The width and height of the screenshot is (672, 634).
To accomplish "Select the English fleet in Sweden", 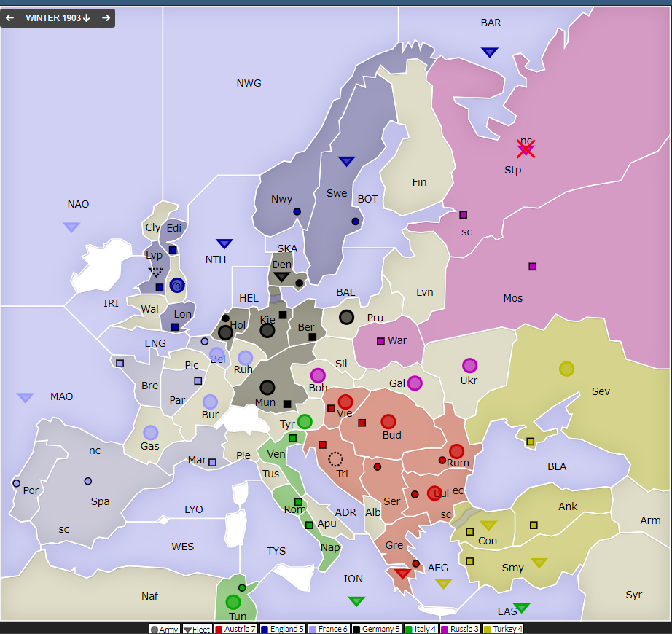I will [346, 161].
